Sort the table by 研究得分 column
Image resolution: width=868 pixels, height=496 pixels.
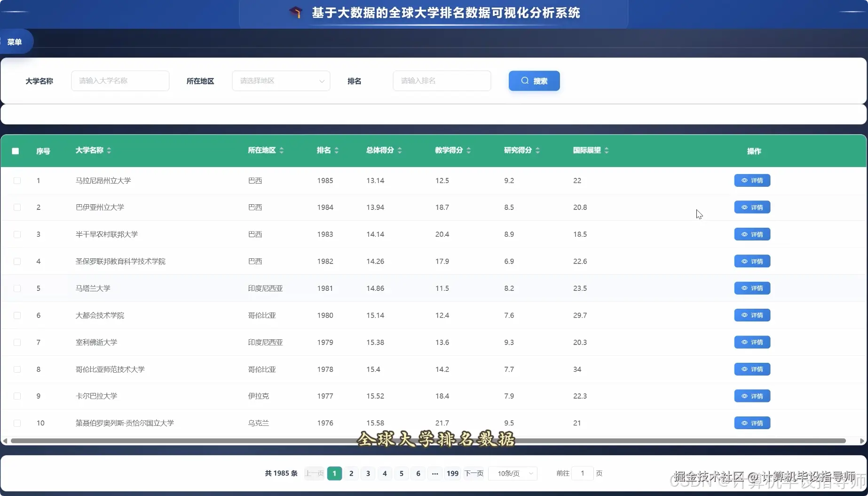click(538, 150)
